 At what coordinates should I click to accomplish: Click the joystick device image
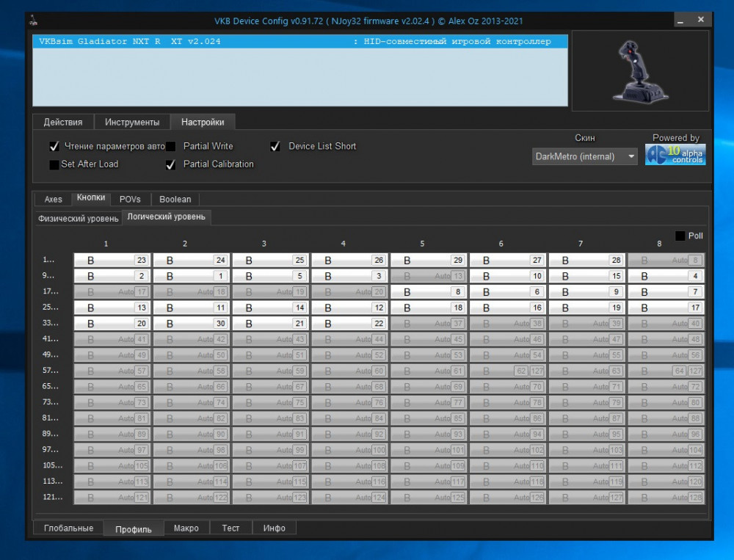[x=640, y=71]
